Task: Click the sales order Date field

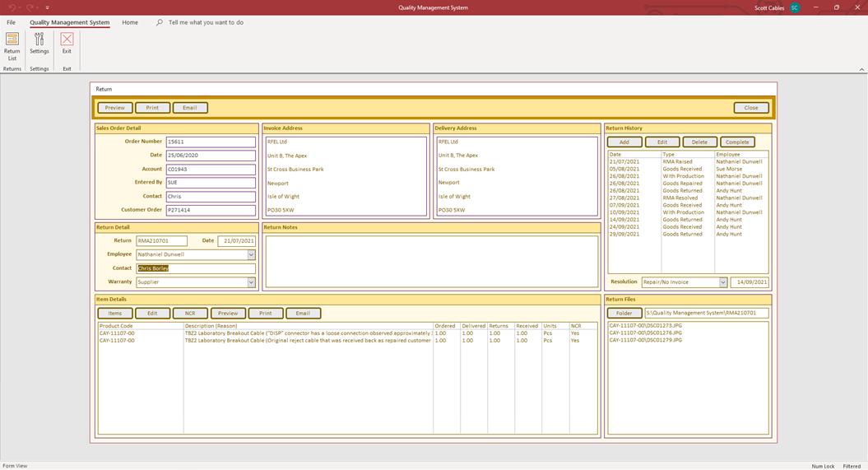Action: pos(211,156)
